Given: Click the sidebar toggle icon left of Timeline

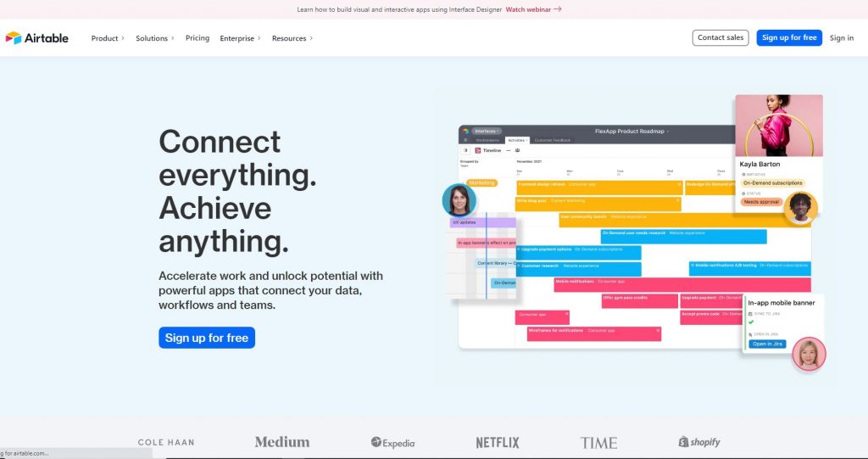Looking at the screenshot, I should 465,150.
